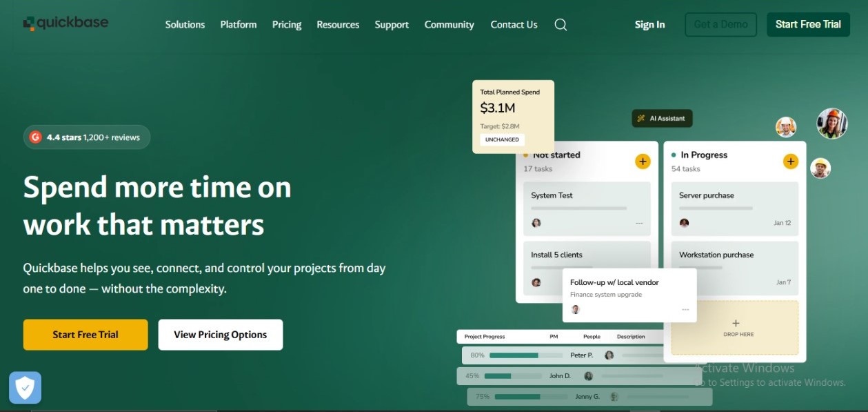
Task: Open the Workstation purchase task card
Action: (735, 268)
